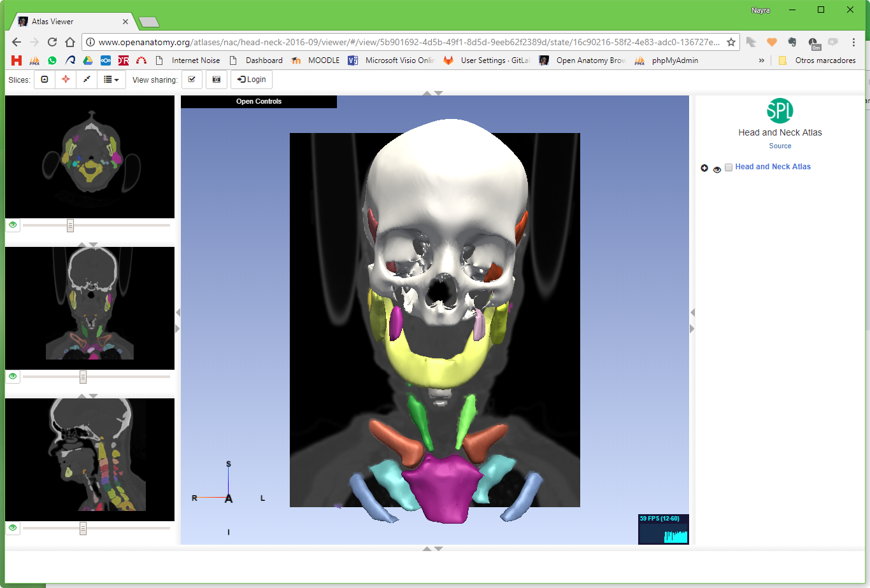Open the Source link
This screenshot has height=588, width=870.
pos(780,146)
